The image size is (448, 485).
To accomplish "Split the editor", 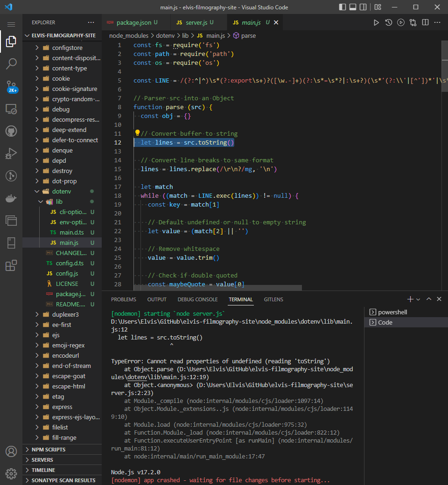I will click(425, 22).
